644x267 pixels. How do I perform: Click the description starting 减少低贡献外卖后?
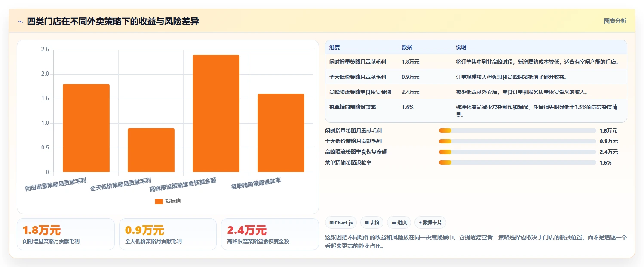(521, 92)
